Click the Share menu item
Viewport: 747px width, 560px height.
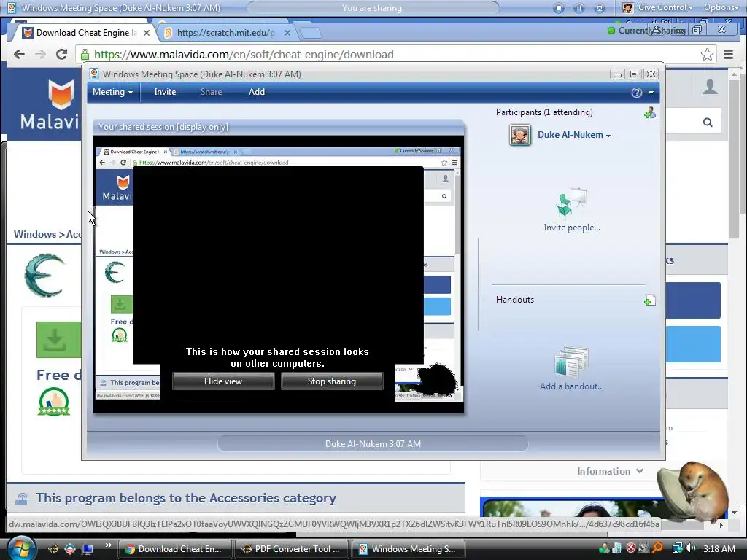211,92
